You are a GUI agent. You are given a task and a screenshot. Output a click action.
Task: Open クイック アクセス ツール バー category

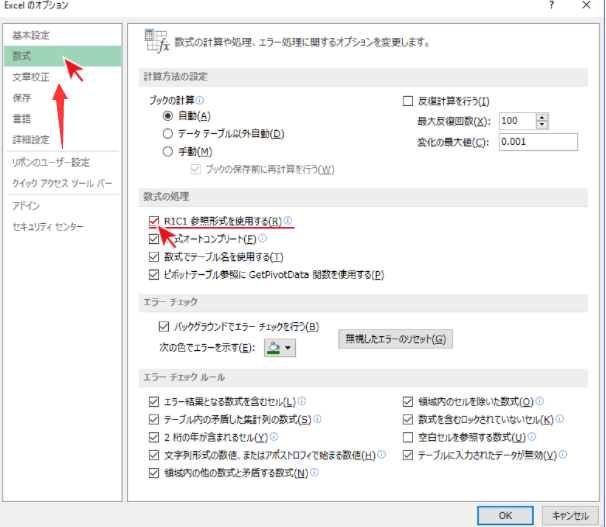point(62,184)
